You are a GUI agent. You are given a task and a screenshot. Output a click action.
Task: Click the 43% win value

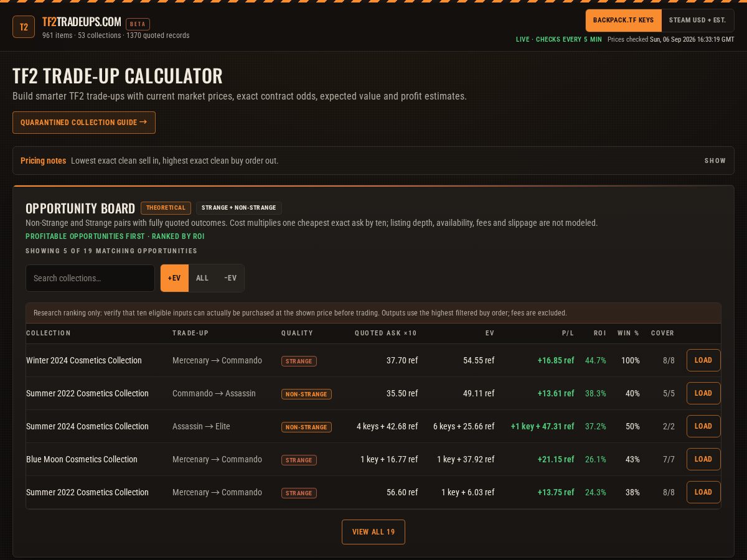[632, 459]
